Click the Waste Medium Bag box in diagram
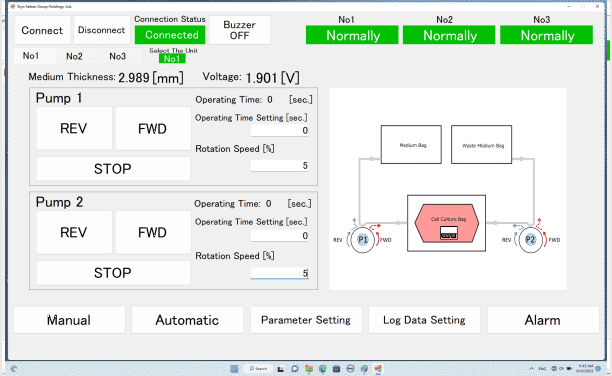This screenshot has width=612, height=376. click(x=481, y=144)
